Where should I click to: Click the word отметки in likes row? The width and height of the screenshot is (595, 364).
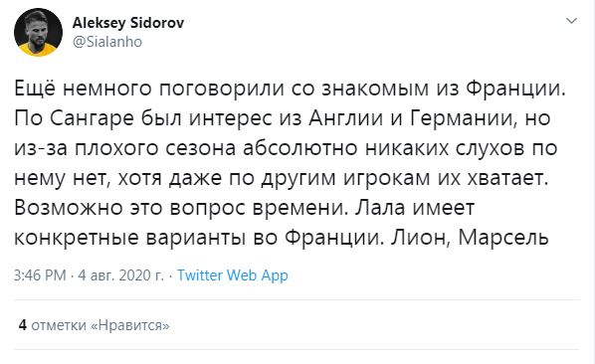point(59,325)
